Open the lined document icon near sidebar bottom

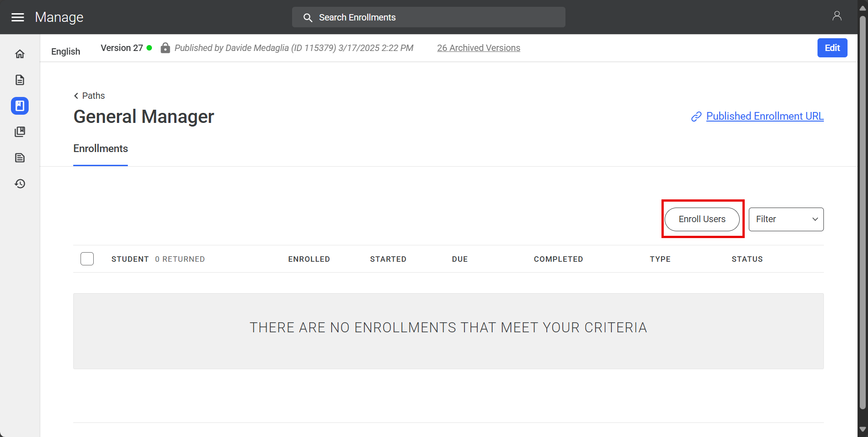(x=20, y=158)
